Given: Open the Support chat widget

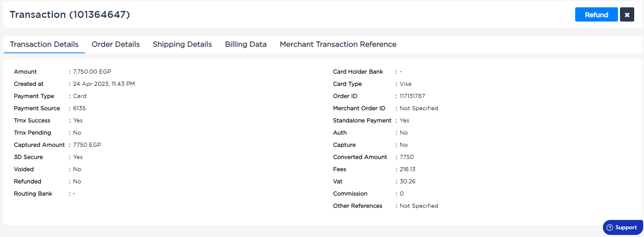Looking at the screenshot, I should point(623,228).
